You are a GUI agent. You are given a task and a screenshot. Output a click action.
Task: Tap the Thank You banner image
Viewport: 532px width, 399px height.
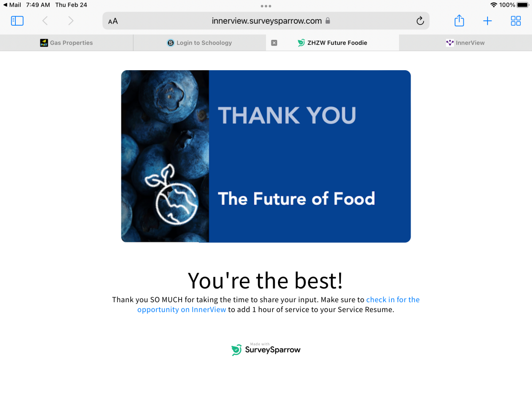266,156
